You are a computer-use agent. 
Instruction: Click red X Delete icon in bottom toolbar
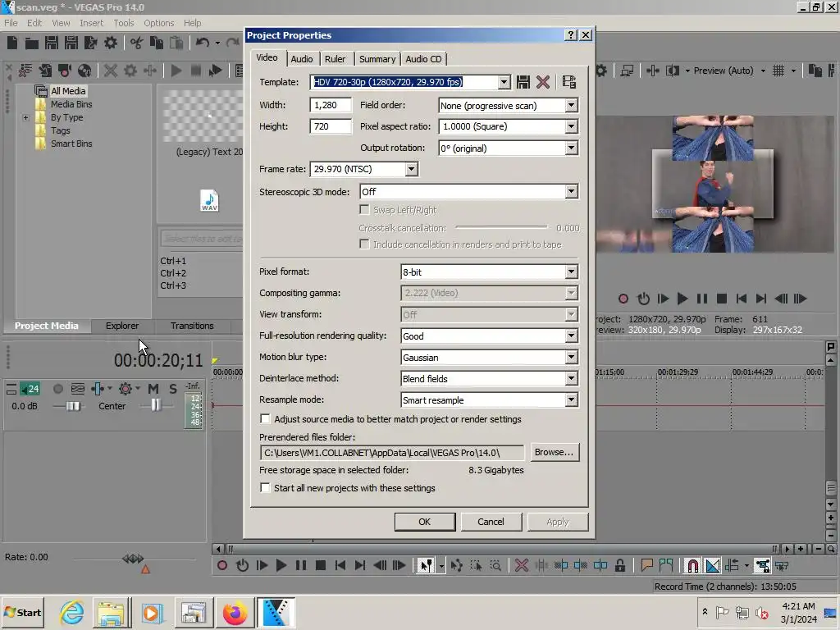[521, 565]
